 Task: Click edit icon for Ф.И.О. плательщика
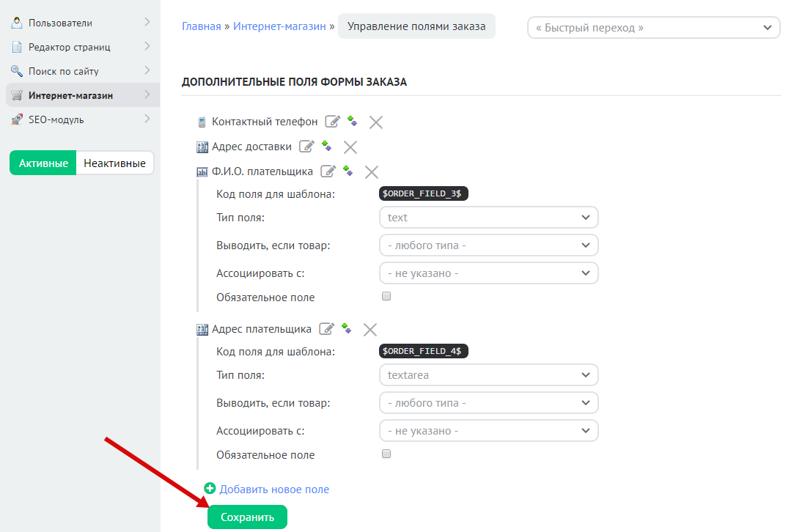click(x=328, y=171)
